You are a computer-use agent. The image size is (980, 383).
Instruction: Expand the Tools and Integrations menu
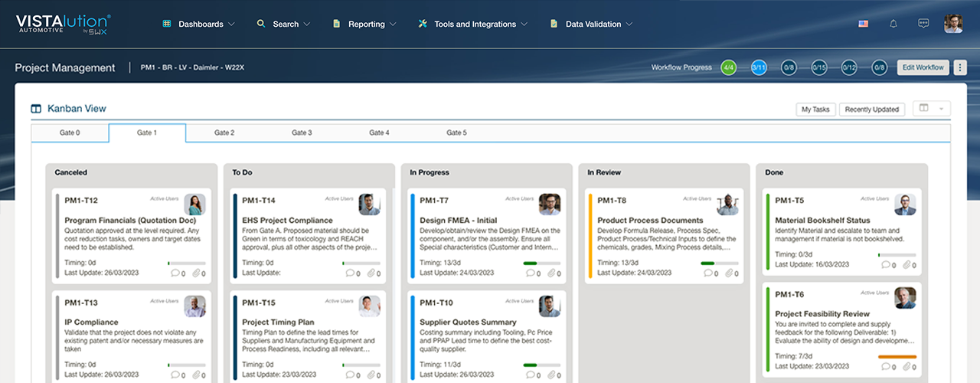tap(473, 24)
